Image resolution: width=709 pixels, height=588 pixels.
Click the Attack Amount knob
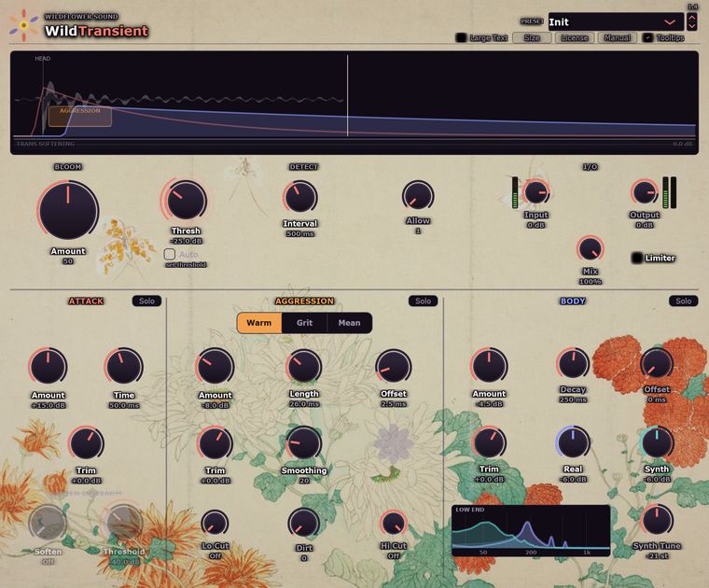(x=48, y=367)
